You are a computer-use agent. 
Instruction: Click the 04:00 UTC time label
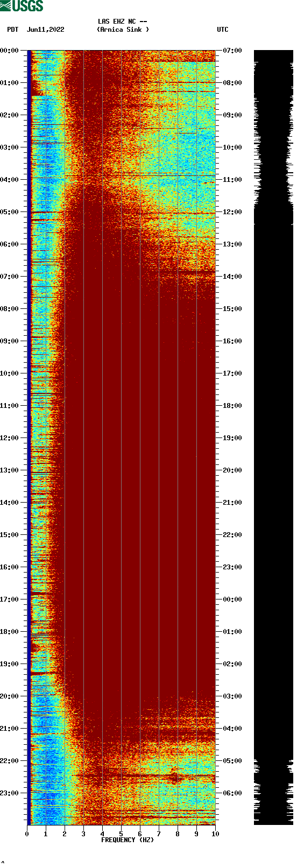click(232, 729)
